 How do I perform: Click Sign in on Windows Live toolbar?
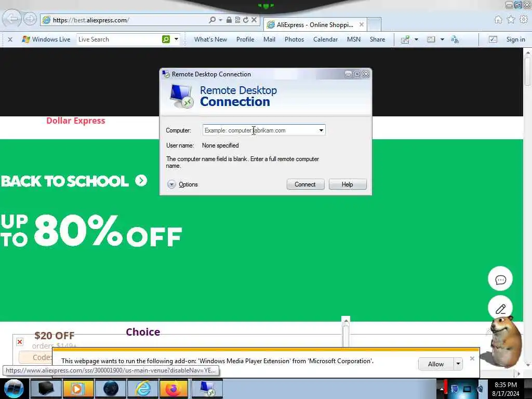515,39
